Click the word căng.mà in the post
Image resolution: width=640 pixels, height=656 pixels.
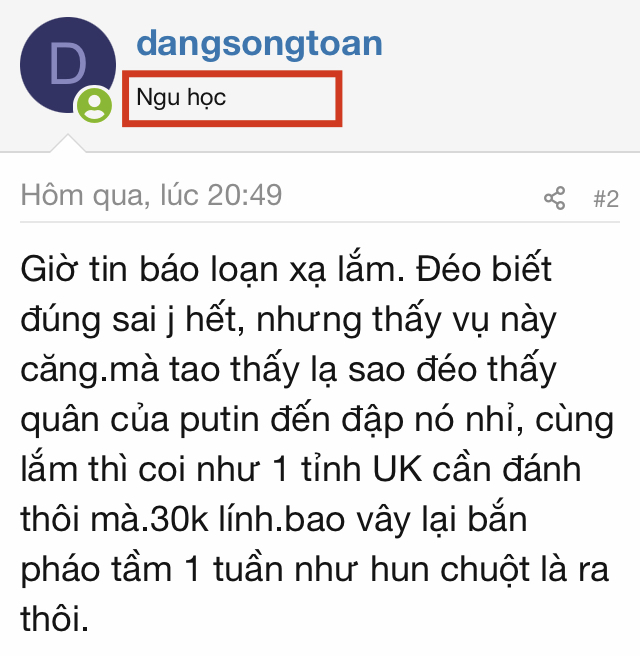tap(90, 370)
